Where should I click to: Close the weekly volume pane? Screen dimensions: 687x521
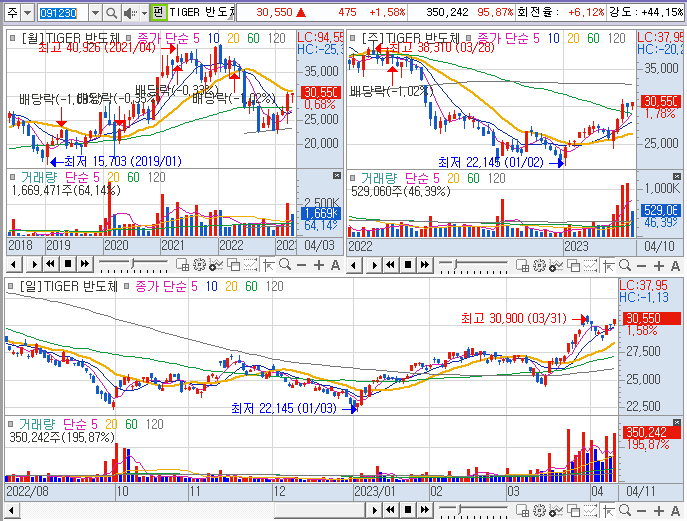(x=677, y=177)
